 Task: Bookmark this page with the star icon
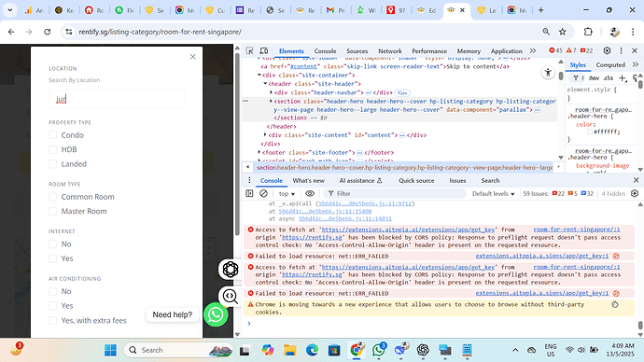(x=562, y=32)
